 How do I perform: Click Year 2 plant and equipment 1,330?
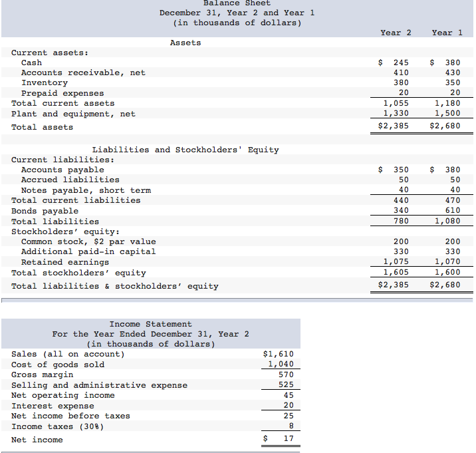pos(396,113)
